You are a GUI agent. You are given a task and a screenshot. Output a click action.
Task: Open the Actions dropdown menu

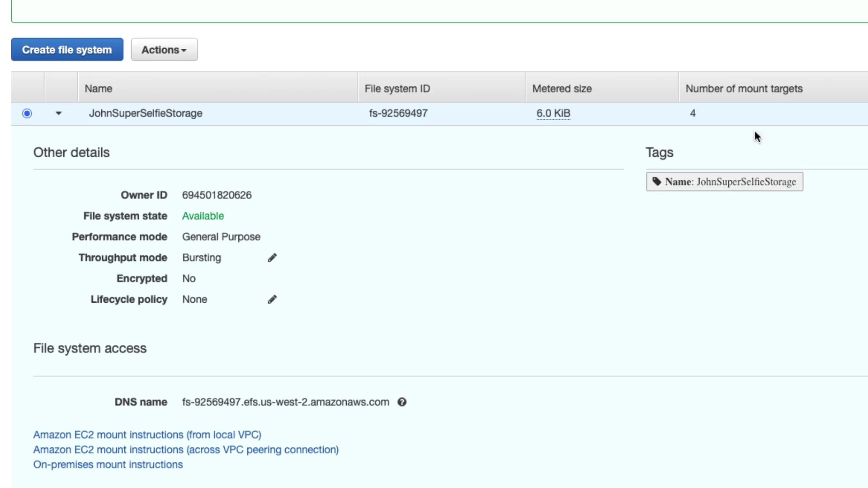[x=164, y=50]
